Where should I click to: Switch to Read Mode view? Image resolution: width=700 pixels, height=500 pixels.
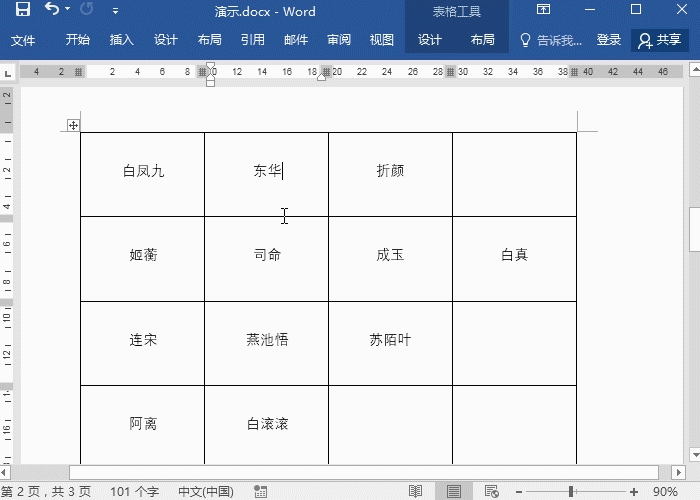point(415,492)
